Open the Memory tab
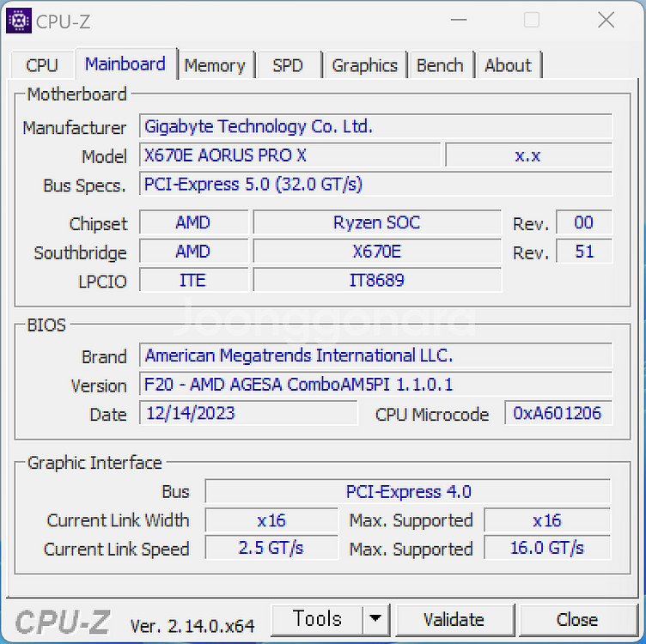The width and height of the screenshot is (646, 644). pyautogui.click(x=215, y=65)
